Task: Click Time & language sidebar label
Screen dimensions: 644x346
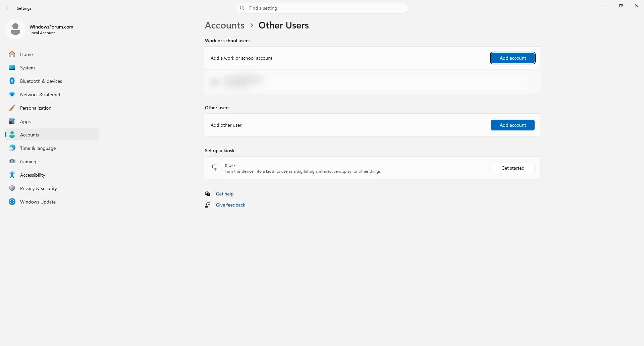Action: coord(38,148)
